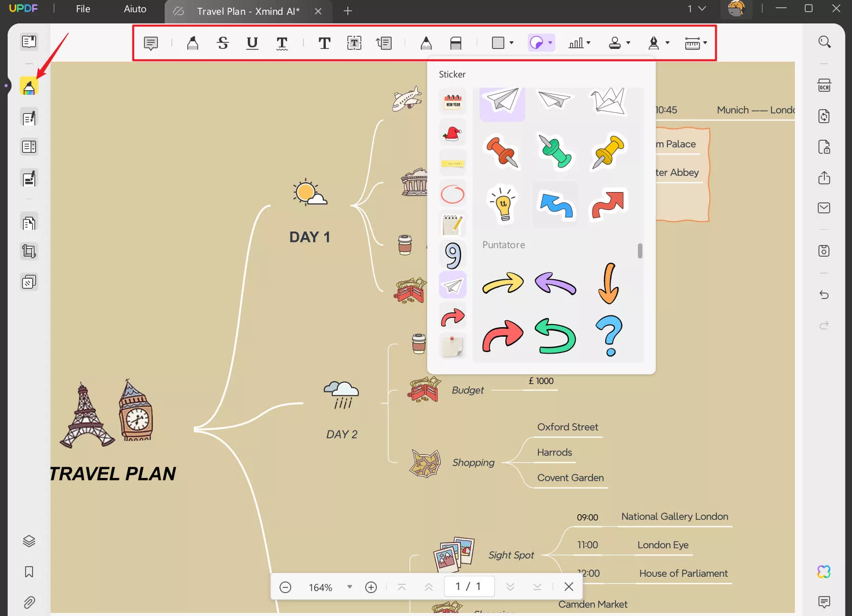Undo the last action

(824, 294)
